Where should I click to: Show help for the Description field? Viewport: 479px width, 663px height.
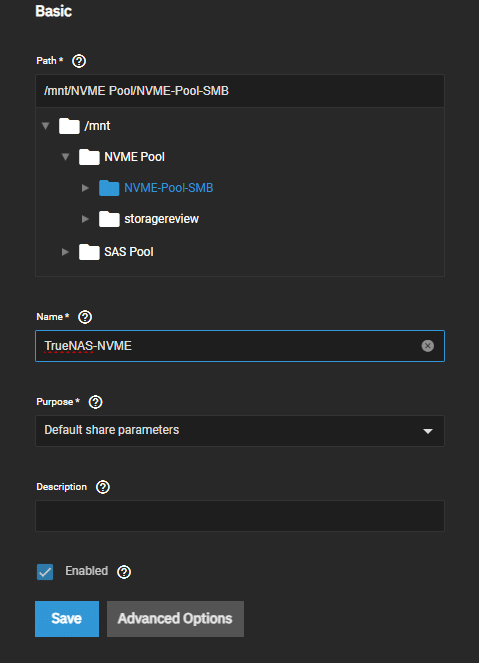tap(103, 487)
